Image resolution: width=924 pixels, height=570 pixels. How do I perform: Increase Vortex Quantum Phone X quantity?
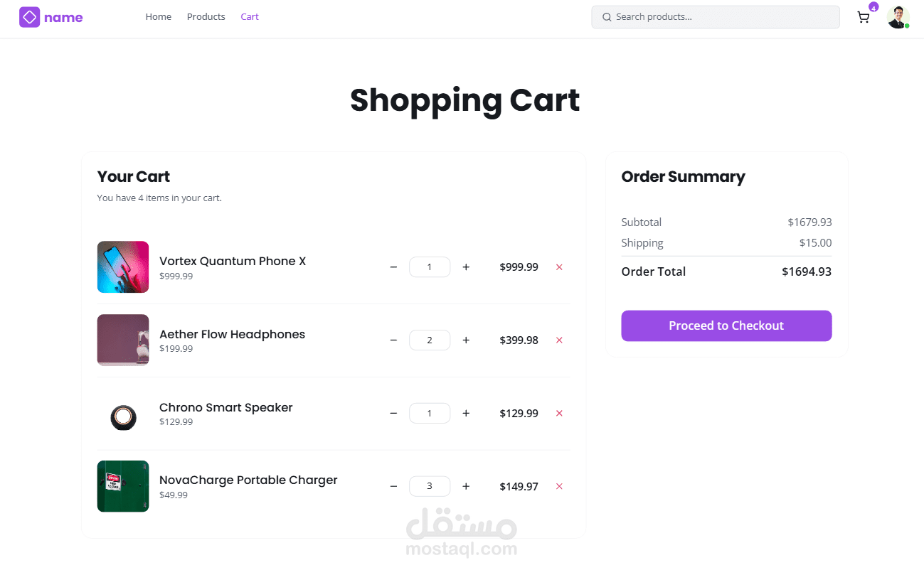(466, 267)
